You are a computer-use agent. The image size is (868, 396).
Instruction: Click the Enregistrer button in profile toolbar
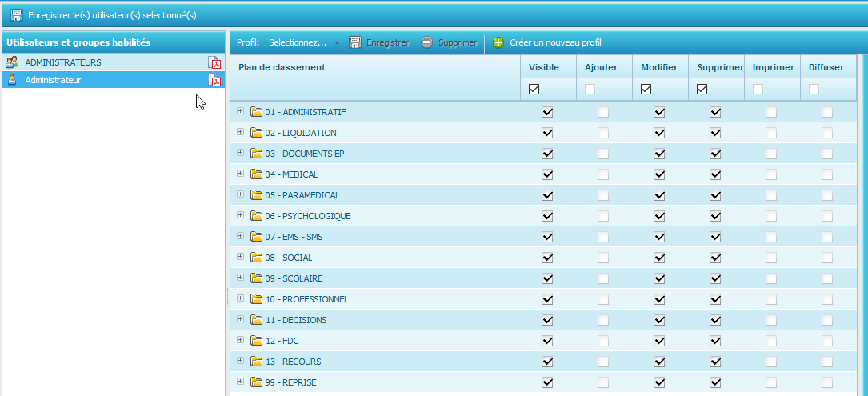[379, 42]
